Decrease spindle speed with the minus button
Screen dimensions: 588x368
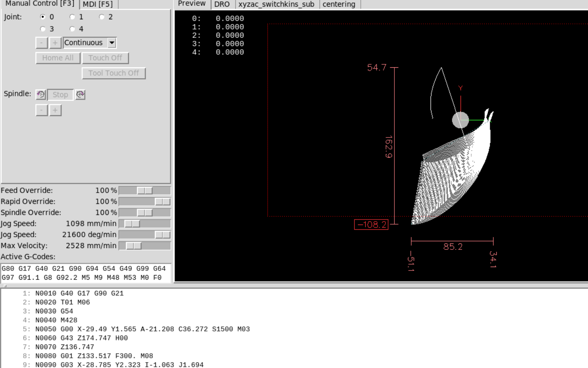[x=41, y=110]
